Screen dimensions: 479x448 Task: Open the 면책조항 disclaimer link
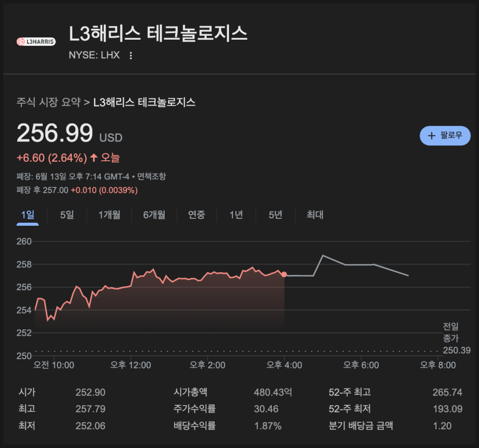coord(152,176)
